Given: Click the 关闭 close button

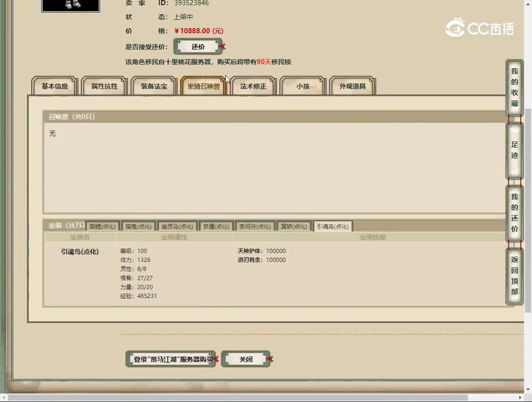Looking at the screenshot, I should click(x=245, y=359).
